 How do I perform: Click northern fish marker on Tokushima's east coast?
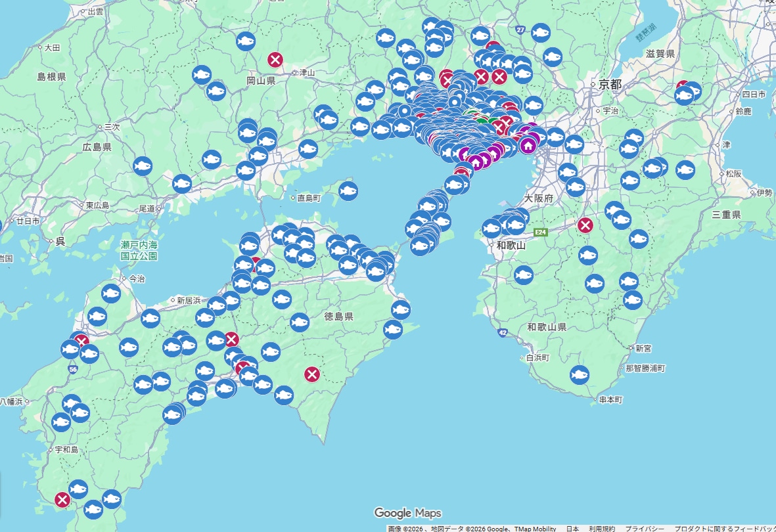tap(400, 310)
